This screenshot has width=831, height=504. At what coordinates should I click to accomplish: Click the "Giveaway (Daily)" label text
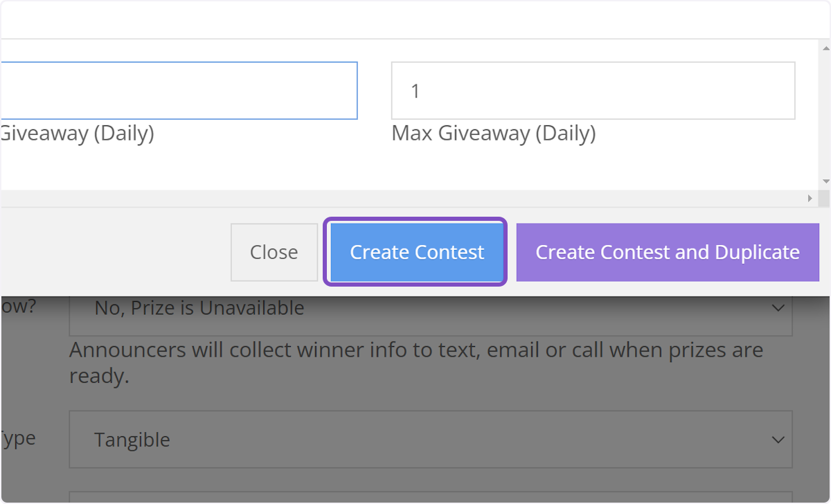tap(76, 133)
